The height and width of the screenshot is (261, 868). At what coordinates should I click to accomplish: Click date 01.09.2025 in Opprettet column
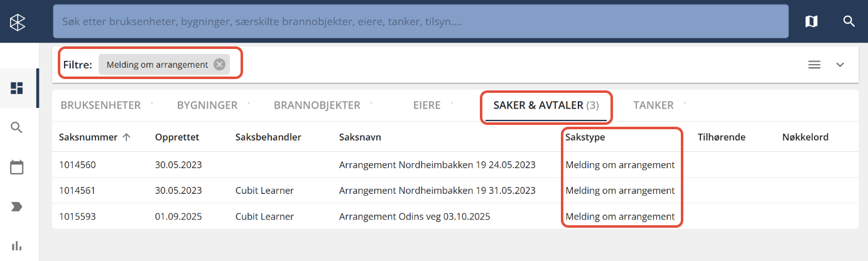[178, 217]
